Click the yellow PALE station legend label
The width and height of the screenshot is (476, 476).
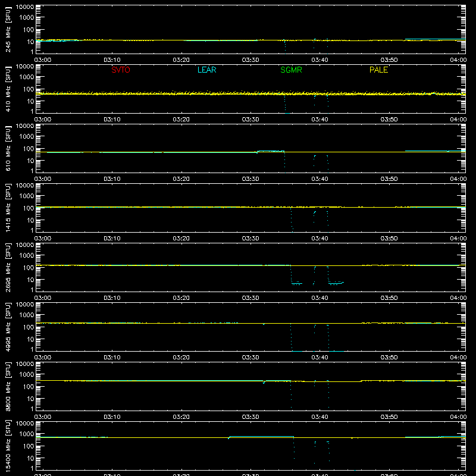[378, 70]
